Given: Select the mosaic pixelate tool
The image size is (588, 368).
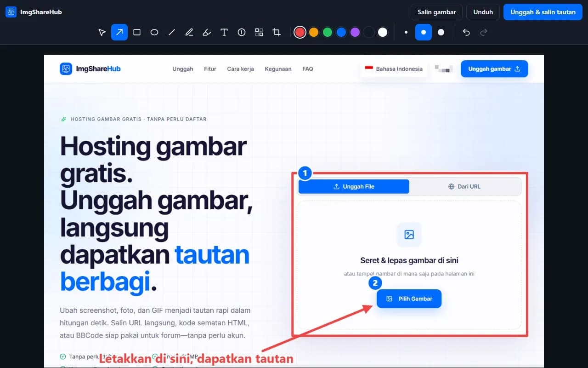Looking at the screenshot, I should pos(259,32).
